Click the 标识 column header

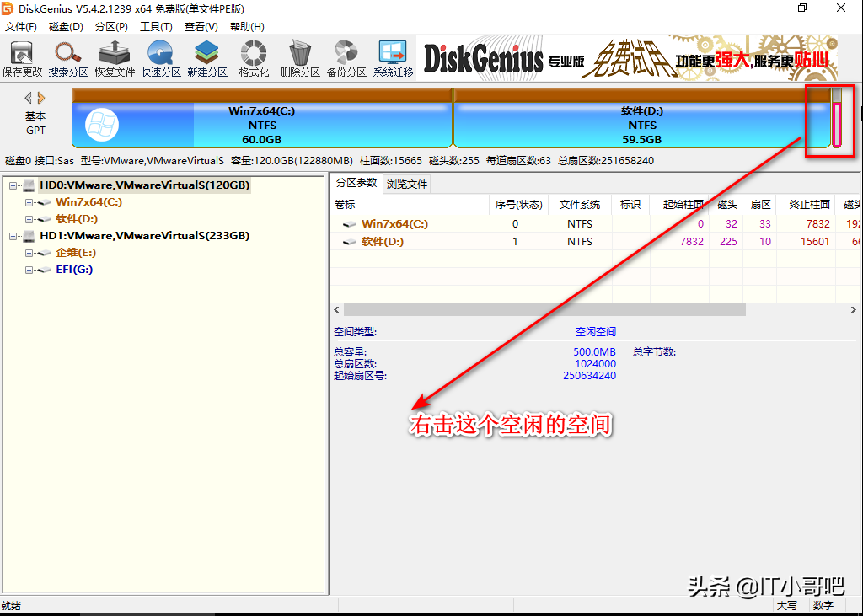pyautogui.click(x=630, y=205)
